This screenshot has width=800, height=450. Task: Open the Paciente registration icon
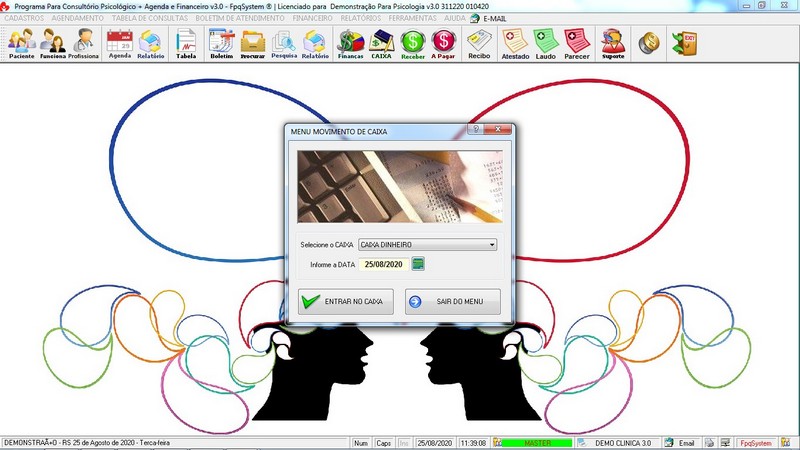click(x=22, y=44)
